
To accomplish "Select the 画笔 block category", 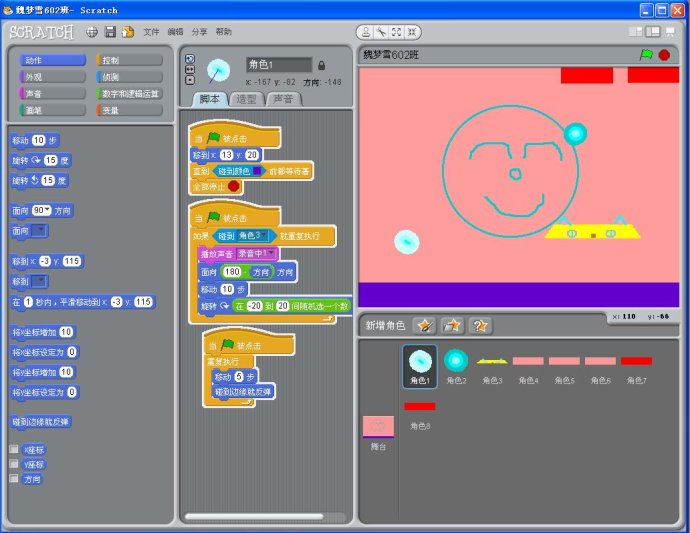I will tap(52, 110).
